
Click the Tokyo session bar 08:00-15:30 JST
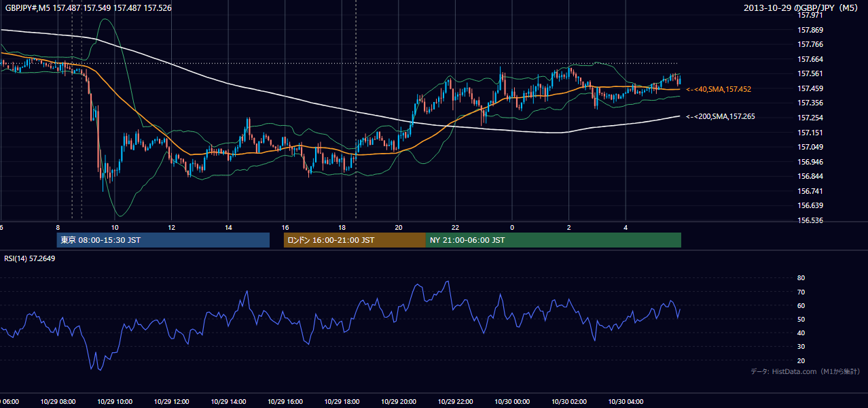pos(163,240)
